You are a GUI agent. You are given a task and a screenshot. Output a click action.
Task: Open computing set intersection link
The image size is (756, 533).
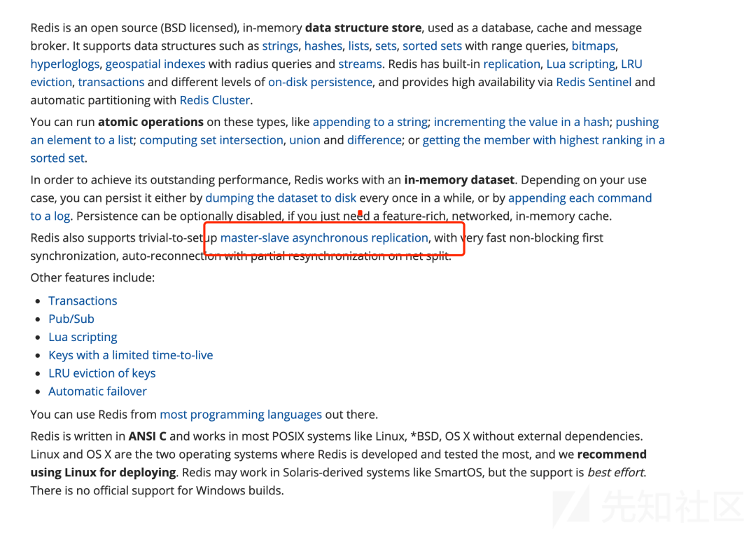tap(211, 141)
